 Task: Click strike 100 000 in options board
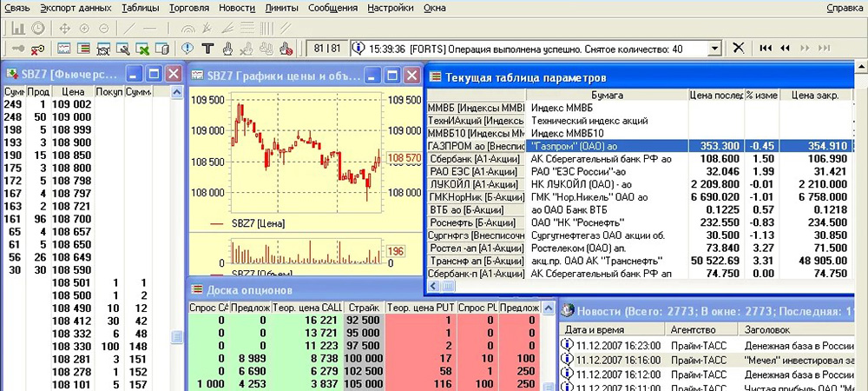pyautogui.click(x=364, y=358)
